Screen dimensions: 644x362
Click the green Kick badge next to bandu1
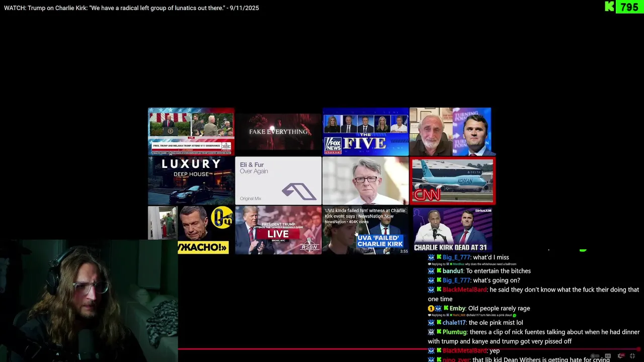[x=439, y=271]
